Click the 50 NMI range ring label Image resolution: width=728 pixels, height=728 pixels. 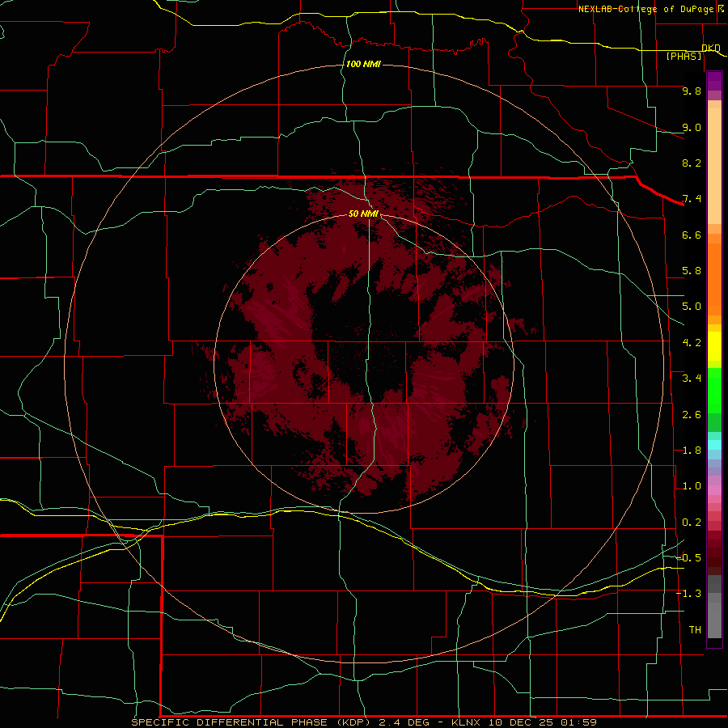(363, 214)
